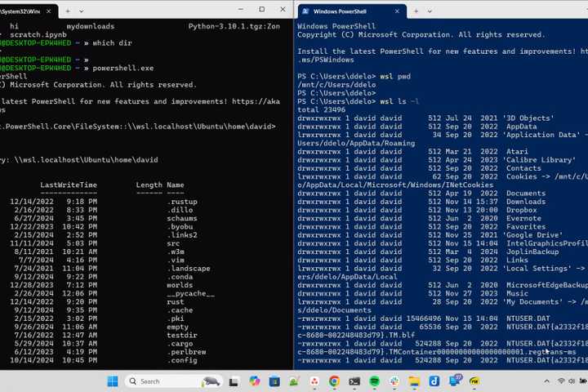Open the red dots taskbar app icon
Image resolution: width=588 pixels, height=392 pixels.
(x=314, y=381)
